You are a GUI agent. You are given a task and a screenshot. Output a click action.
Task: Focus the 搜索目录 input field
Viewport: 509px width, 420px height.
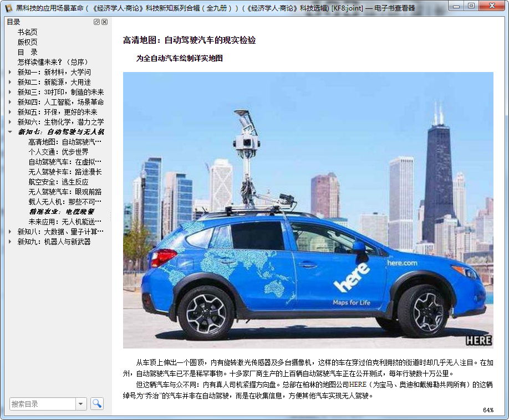(43, 404)
